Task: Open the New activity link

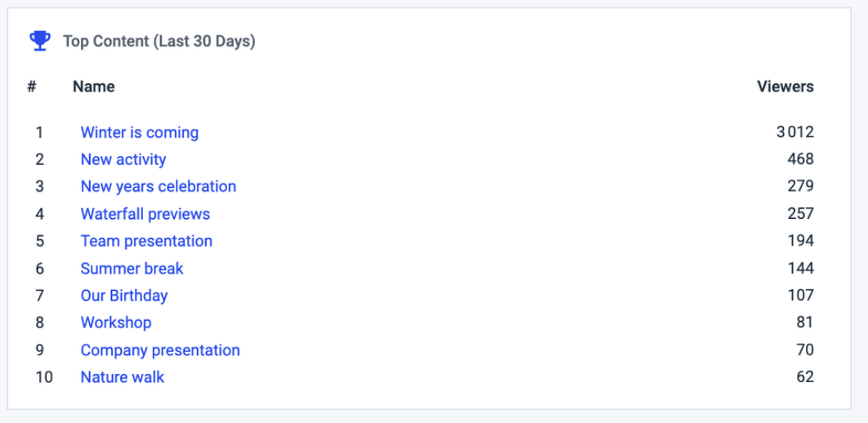Action: 123,160
